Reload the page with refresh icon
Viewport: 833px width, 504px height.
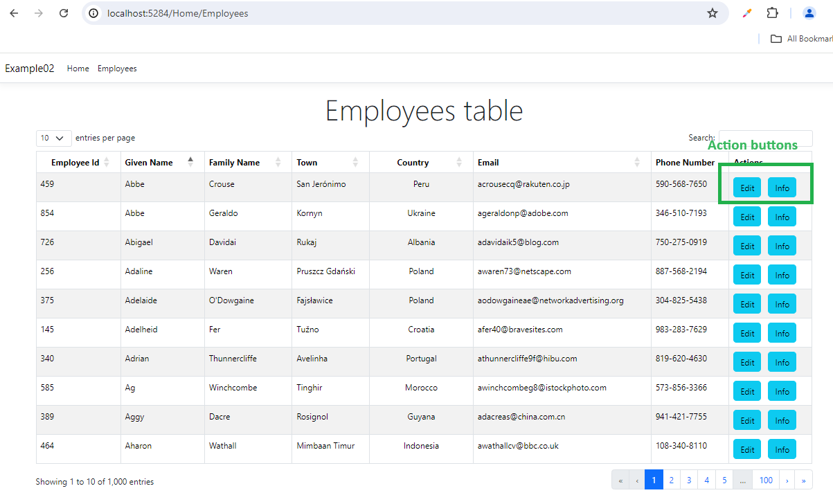pos(64,13)
